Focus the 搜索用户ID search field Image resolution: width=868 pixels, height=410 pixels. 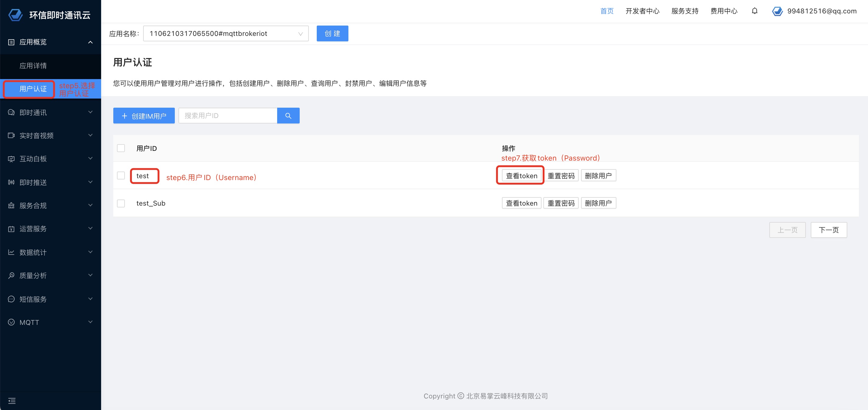click(x=228, y=116)
